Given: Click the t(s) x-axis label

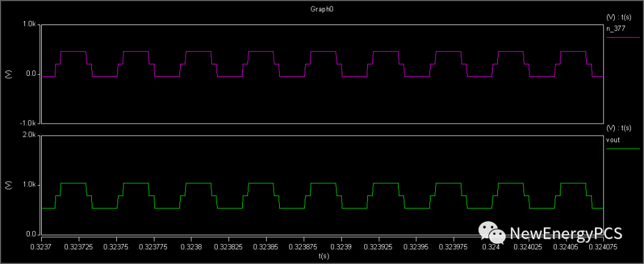Looking at the screenshot, I should tap(323, 256).
